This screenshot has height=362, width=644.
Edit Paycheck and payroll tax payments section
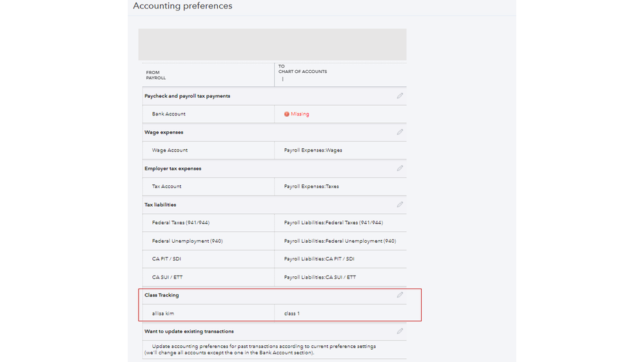pyautogui.click(x=400, y=96)
